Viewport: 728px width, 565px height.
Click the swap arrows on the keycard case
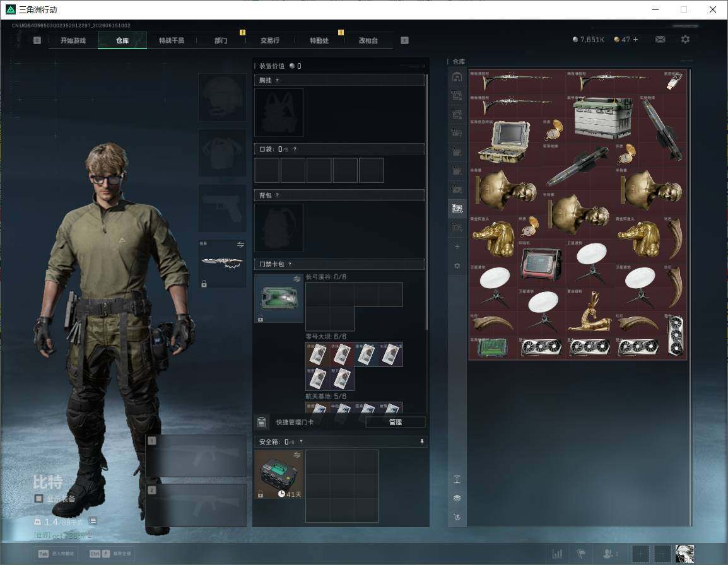296,279
